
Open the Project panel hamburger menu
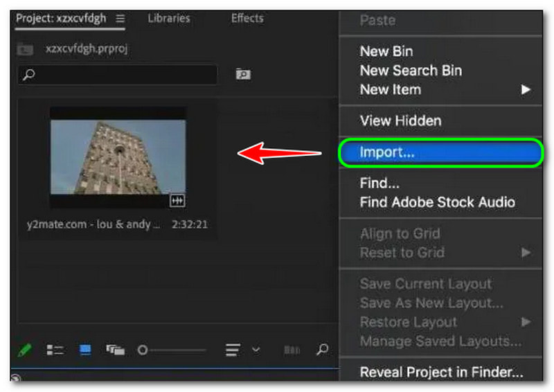point(120,19)
